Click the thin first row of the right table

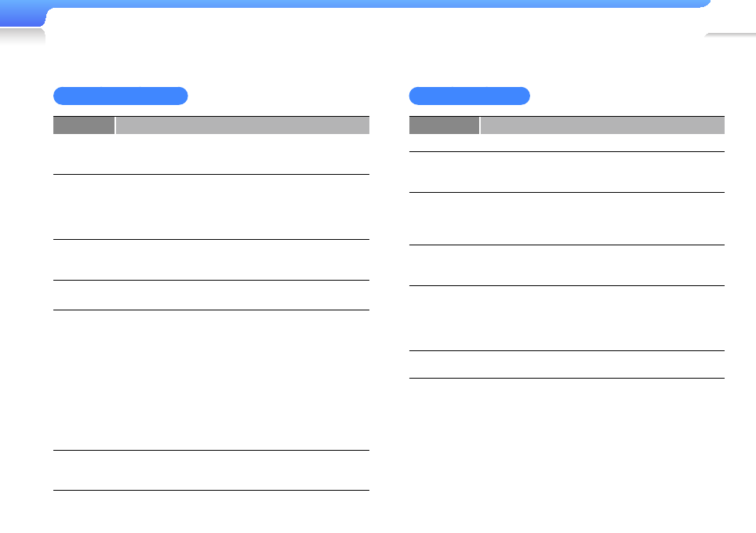click(x=567, y=143)
